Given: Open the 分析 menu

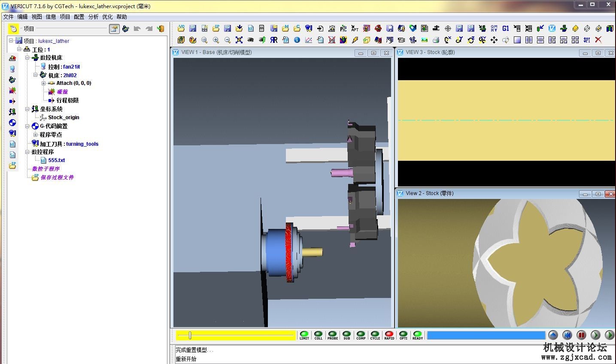Looking at the screenshot, I should point(93,17).
